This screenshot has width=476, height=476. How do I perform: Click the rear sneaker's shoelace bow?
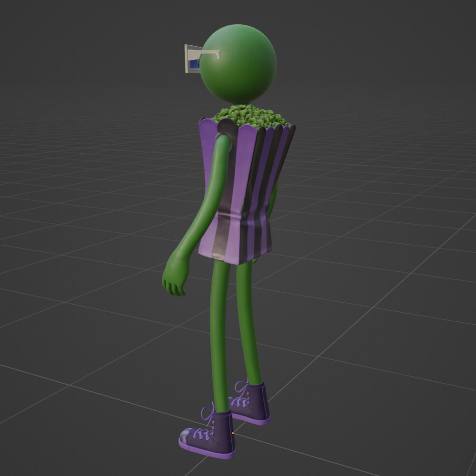tap(243, 388)
